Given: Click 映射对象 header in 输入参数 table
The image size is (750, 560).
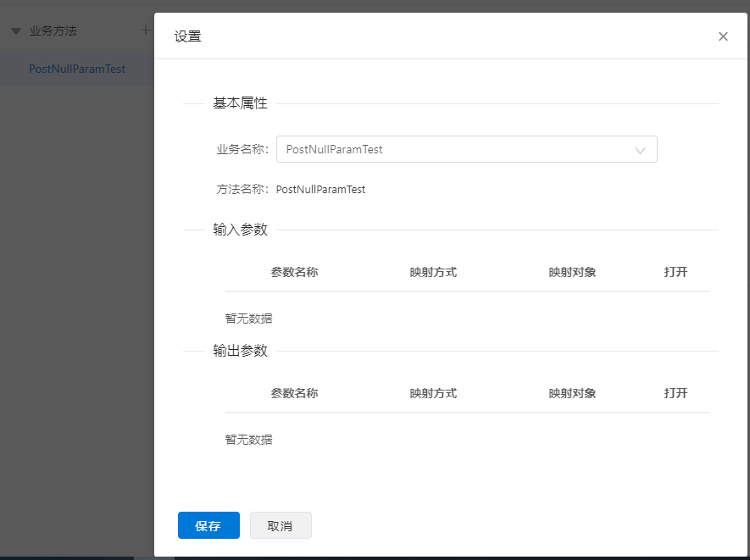Looking at the screenshot, I should click(572, 272).
